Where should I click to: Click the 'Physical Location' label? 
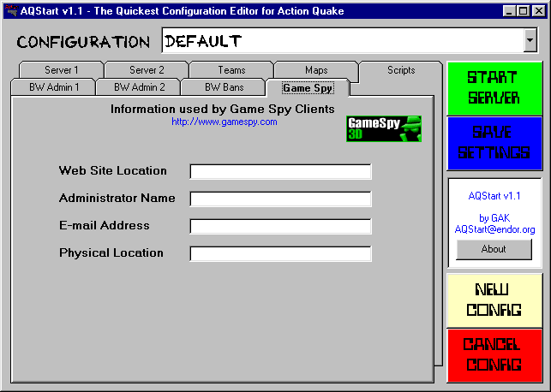(x=111, y=253)
